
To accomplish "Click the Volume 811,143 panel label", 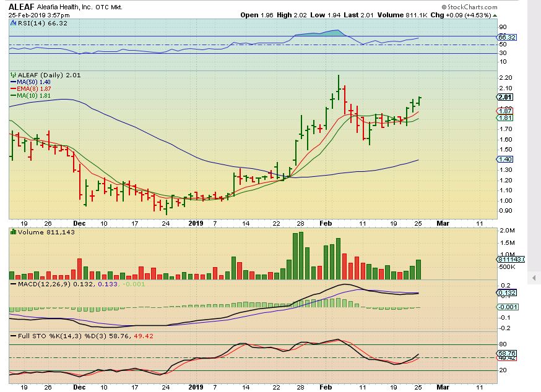I will [x=46, y=232].
